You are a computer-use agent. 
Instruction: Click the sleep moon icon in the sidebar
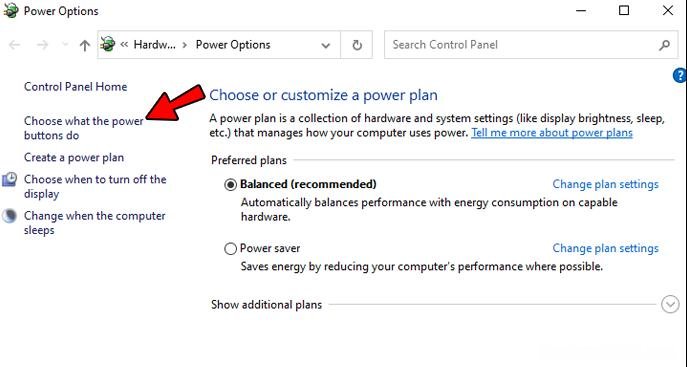9,216
